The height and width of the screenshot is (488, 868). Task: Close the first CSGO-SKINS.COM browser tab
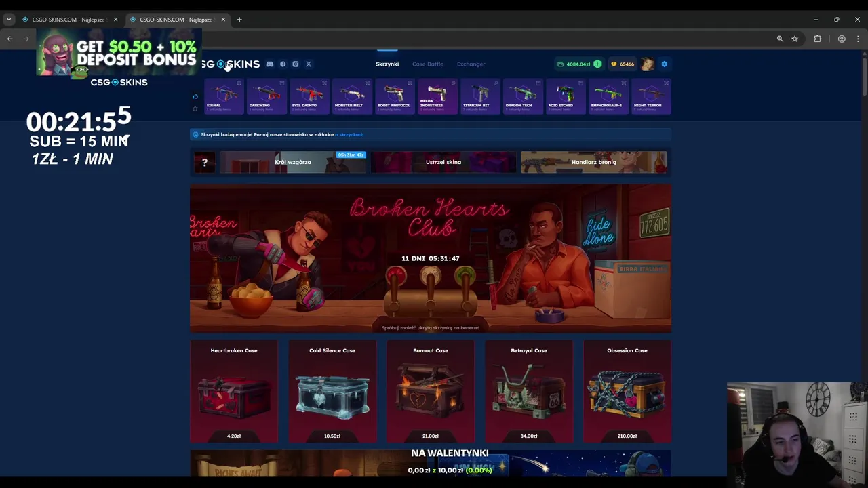pyautogui.click(x=115, y=20)
